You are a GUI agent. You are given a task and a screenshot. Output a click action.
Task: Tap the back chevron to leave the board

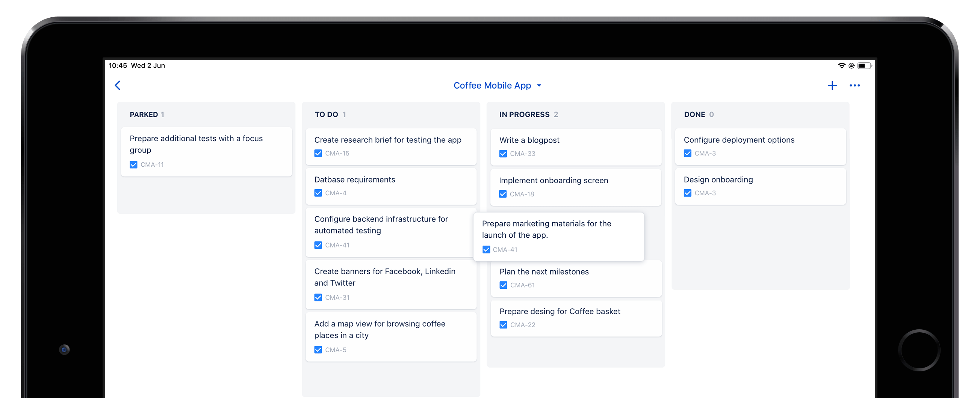(118, 86)
